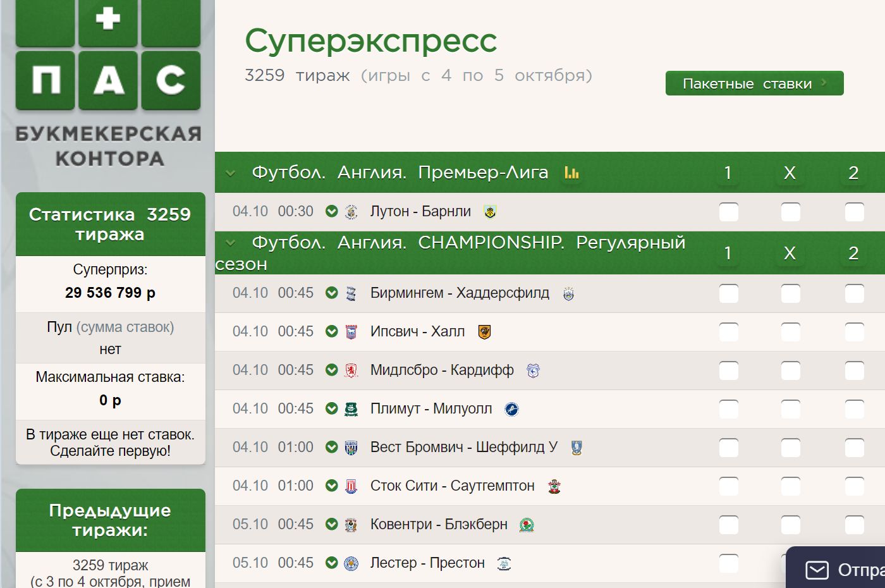
Task: Click Мидлсбро team crest icon
Action: click(351, 371)
